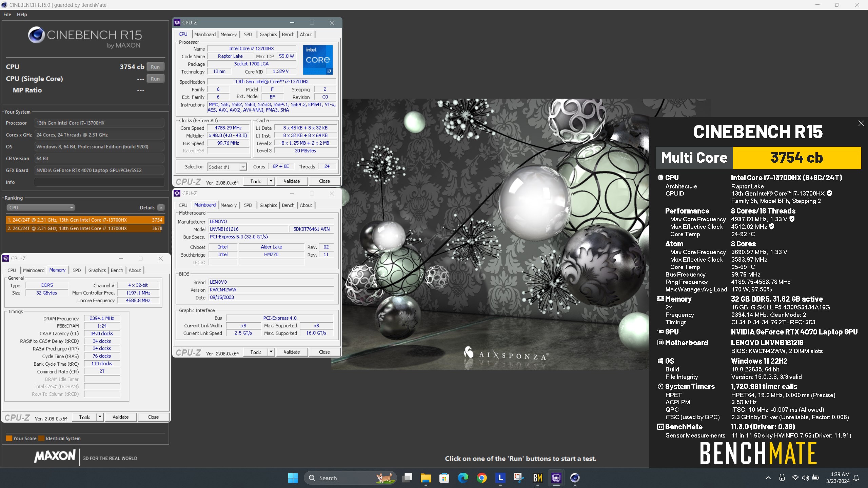Launch Google Chrome from the taskbar
Screen dimensions: 868x488
(x=481, y=478)
